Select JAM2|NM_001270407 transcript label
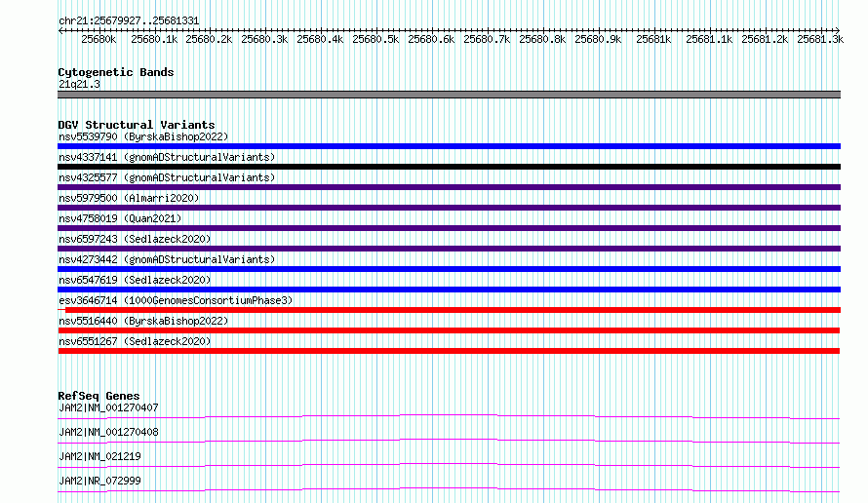This screenshot has width=868, height=503. click(x=108, y=407)
